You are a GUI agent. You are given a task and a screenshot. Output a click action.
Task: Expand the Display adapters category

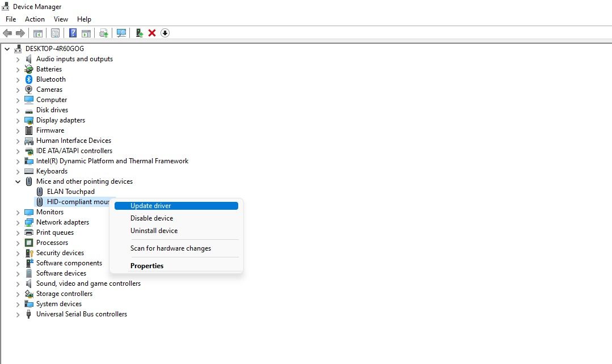point(18,120)
